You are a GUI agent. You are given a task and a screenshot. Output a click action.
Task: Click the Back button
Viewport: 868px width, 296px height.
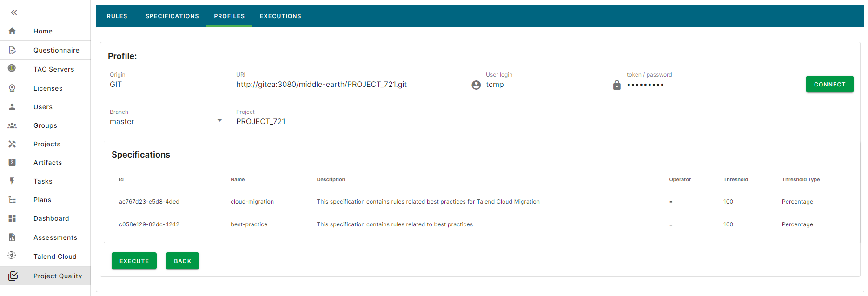pyautogui.click(x=182, y=261)
